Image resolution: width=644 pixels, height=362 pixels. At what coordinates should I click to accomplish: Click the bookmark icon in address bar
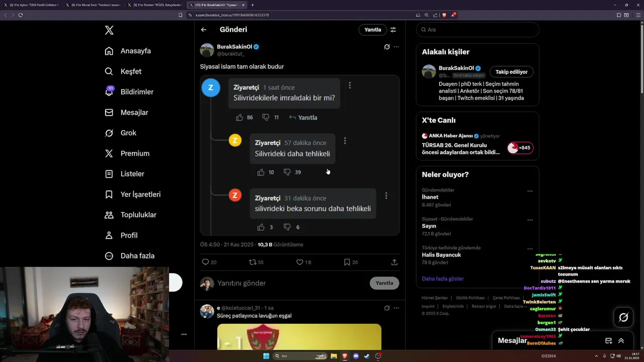click(181, 15)
